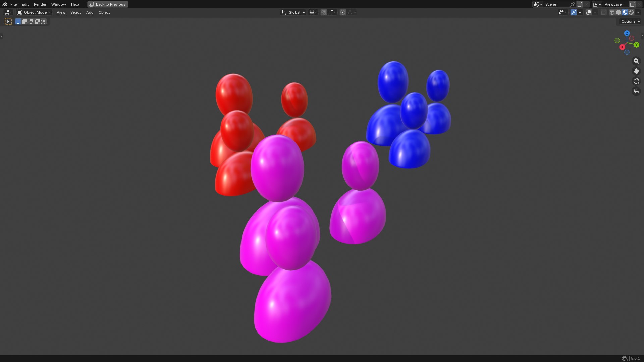The image size is (644, 362).
Task: Click the X axis on navigation gizmo
Action: pos(622,47)
